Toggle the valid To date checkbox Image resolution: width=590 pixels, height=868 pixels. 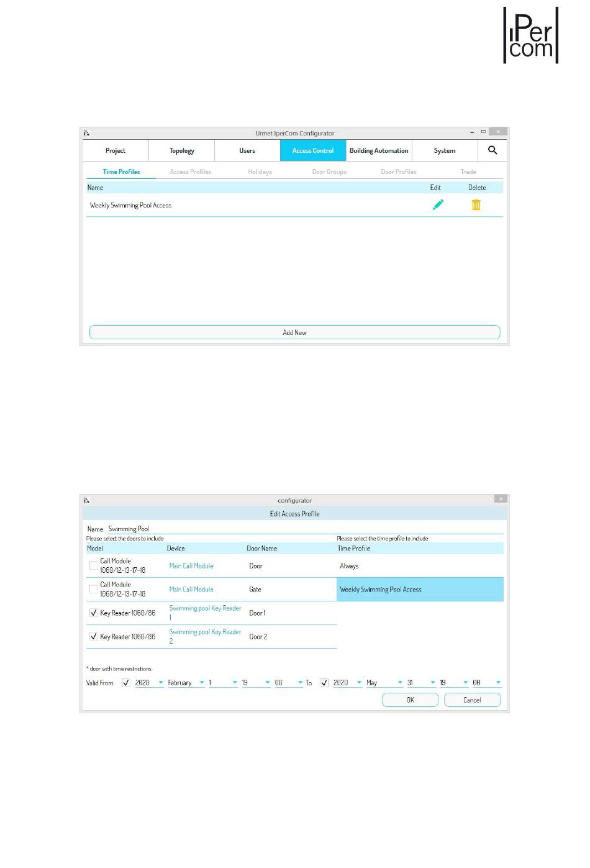click(324, 682)
